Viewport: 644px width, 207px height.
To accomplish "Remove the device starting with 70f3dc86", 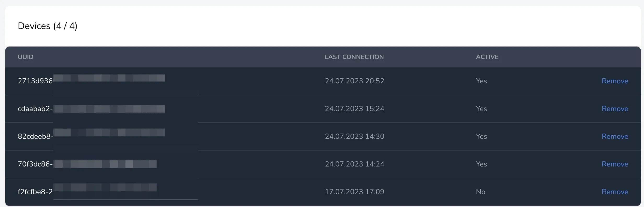I will [615, 164].
